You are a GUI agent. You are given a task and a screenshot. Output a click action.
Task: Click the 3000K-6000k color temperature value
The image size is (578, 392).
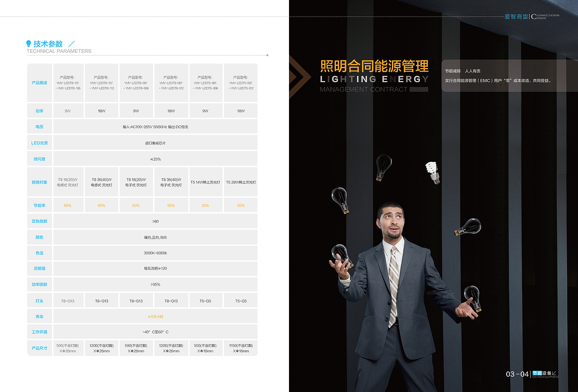[x=155, y=253]
